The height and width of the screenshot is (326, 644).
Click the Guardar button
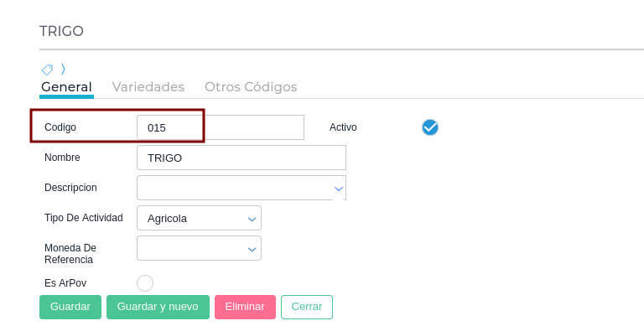[x=70, y=307]
